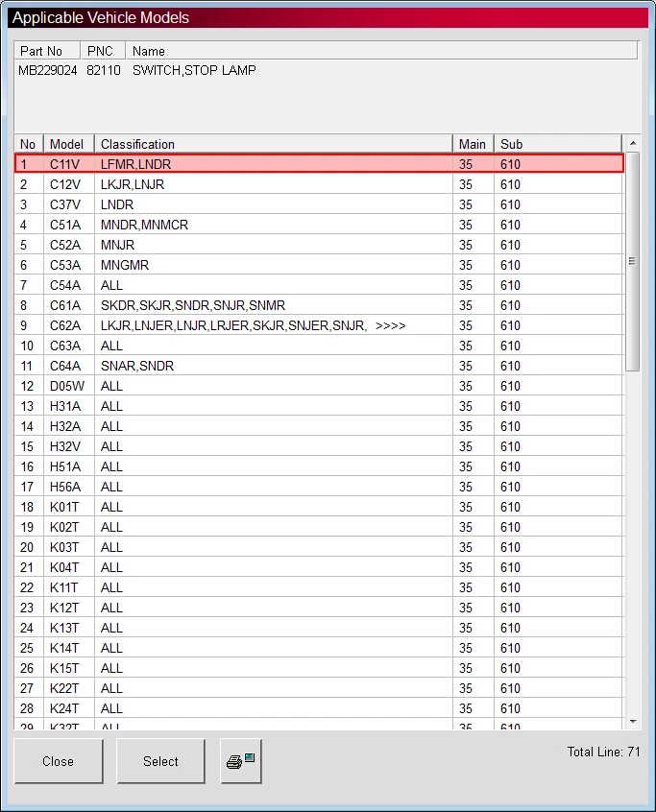Click part number MB229024
This screenshot has width=656, height=812.
tap(48, 70)
